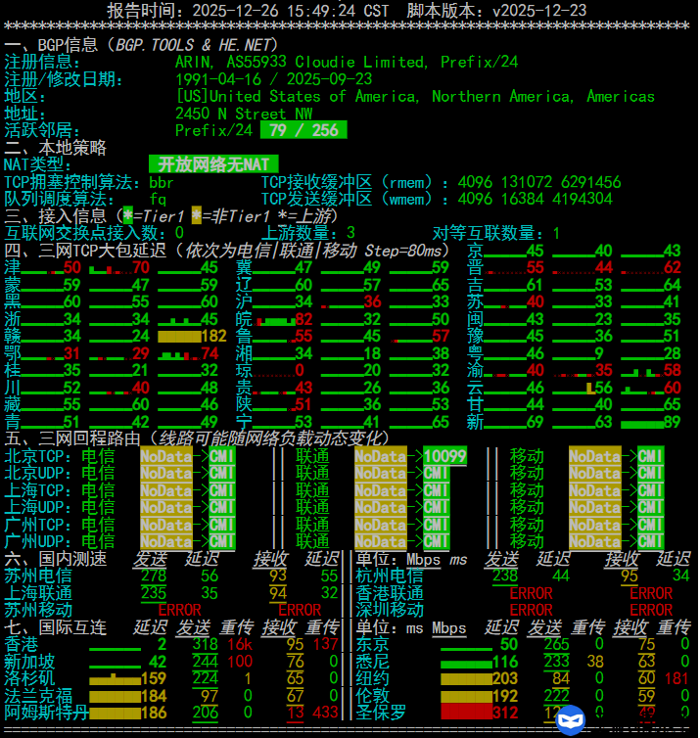
Task: Click the 42 latency value for 新加坡
Action: [x=158, y=662]
